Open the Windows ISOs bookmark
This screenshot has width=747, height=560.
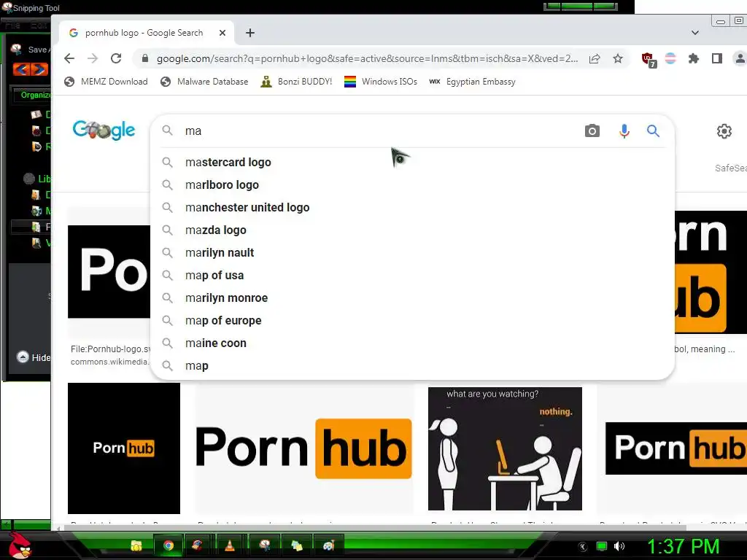[381, 82]
